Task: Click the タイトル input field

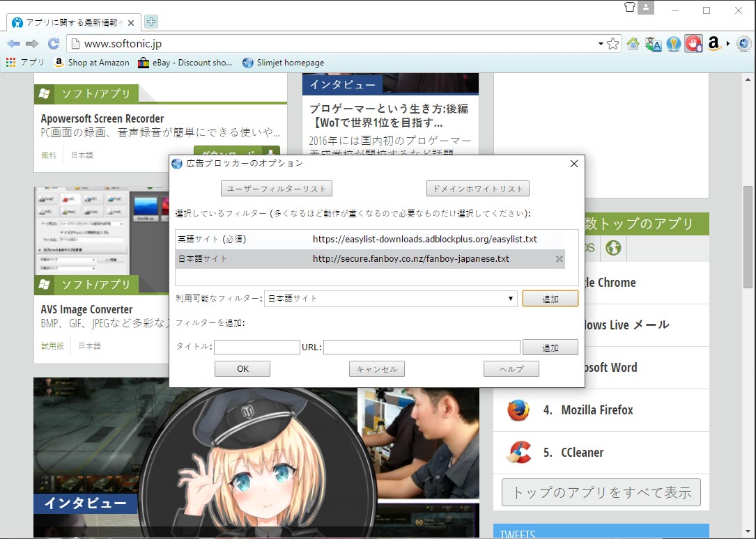Action: (257, 347)
